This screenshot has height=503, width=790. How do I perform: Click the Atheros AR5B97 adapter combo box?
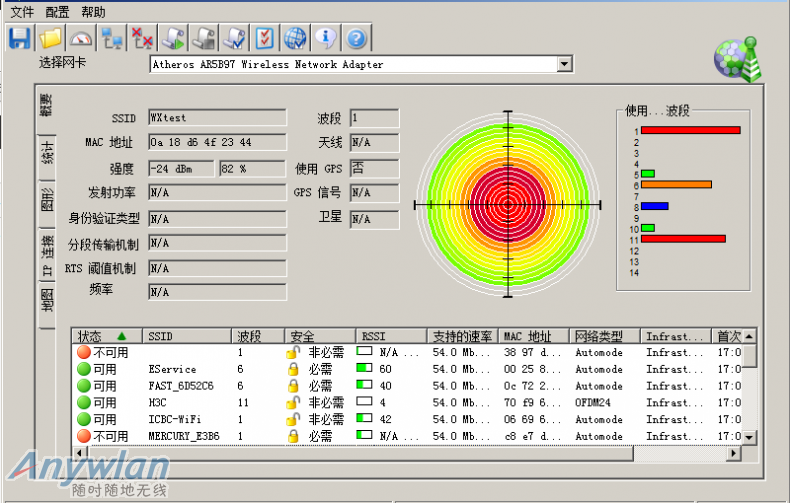tap(361, 64)
